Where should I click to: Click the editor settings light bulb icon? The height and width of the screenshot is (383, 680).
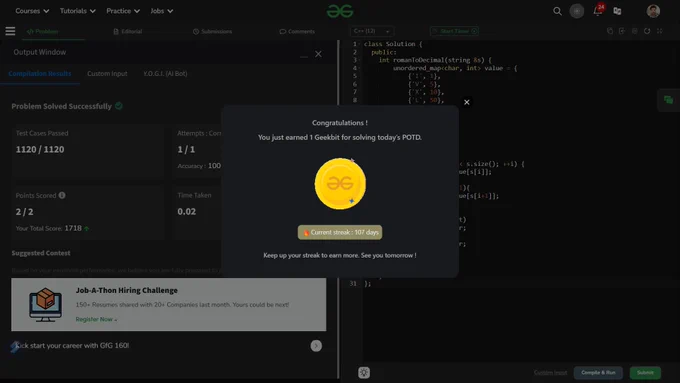point(364,373)
